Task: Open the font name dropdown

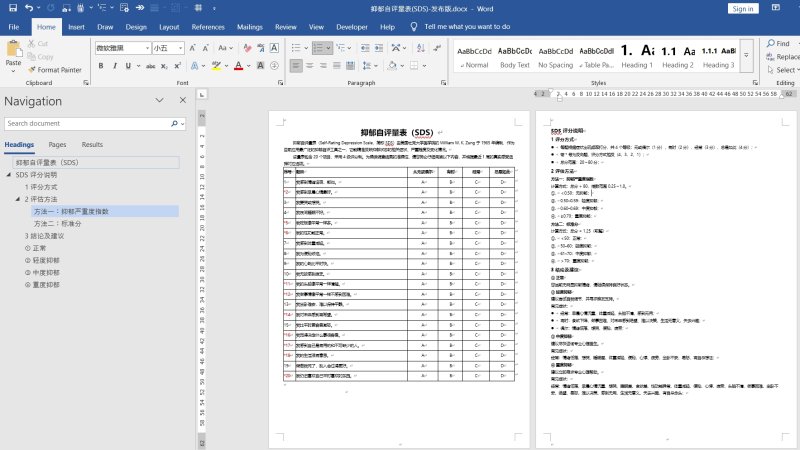Action: (147, 48)
